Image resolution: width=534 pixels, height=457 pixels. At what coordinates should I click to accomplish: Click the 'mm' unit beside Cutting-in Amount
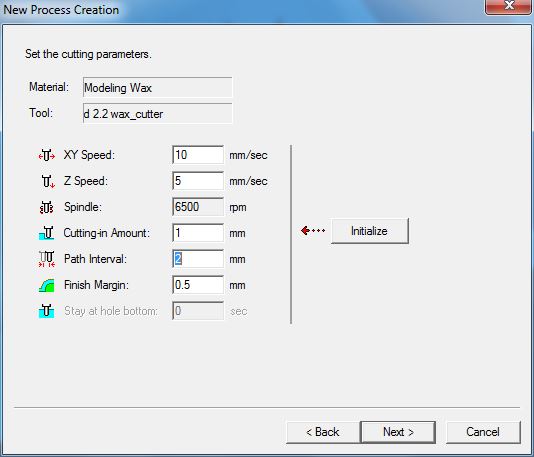coord(237,234)
